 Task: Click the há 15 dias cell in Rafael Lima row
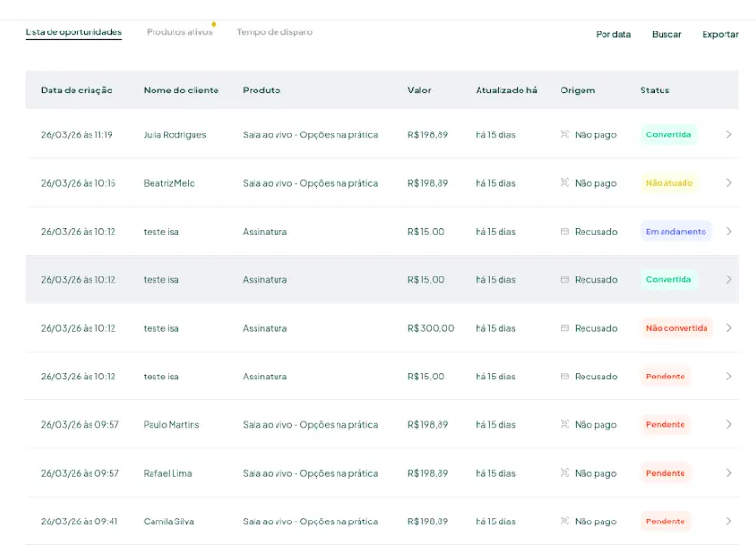495,473
